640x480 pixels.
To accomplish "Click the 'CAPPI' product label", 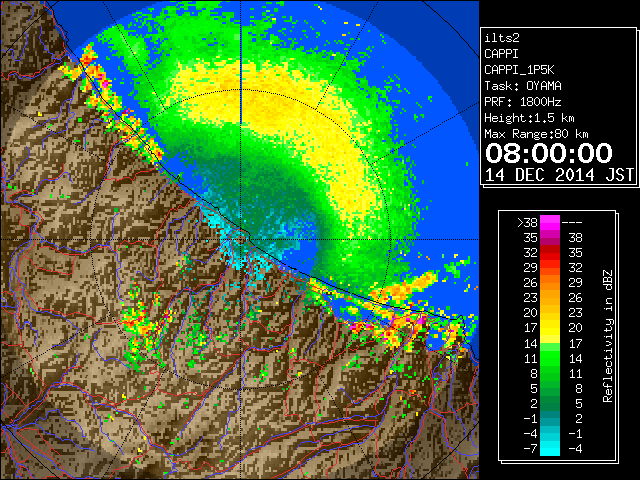I will (501, 54).
